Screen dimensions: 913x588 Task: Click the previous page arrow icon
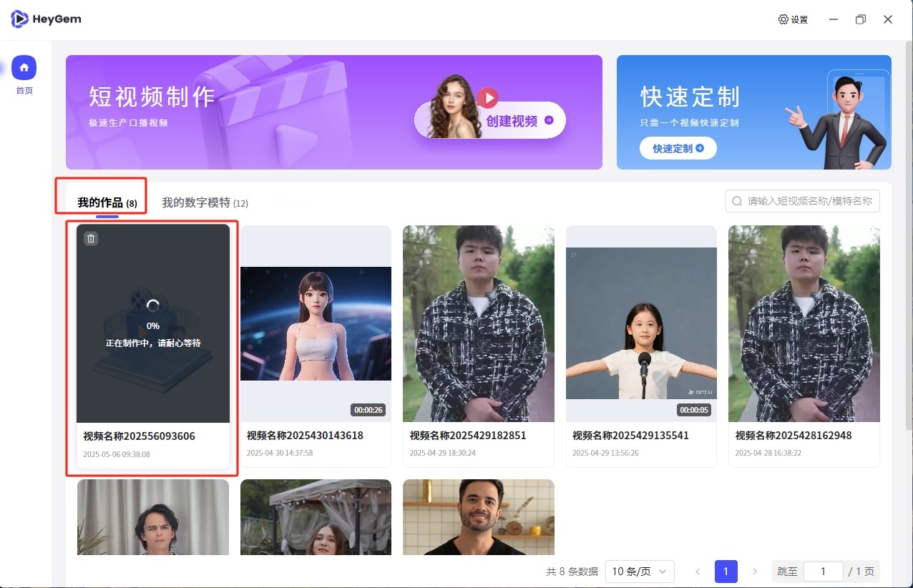(x=698, y=571)
